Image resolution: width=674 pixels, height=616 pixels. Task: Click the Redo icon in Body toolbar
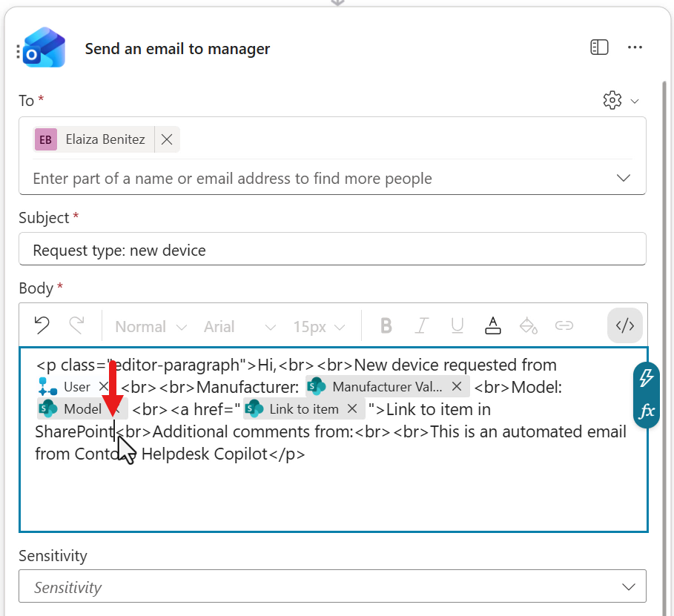[76, 325]
